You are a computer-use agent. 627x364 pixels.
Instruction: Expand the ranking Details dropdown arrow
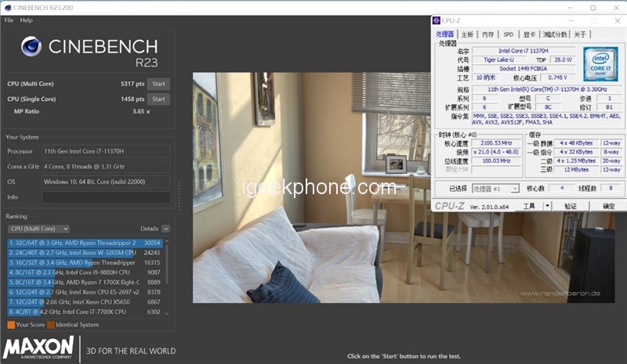[x=166, y=229]
